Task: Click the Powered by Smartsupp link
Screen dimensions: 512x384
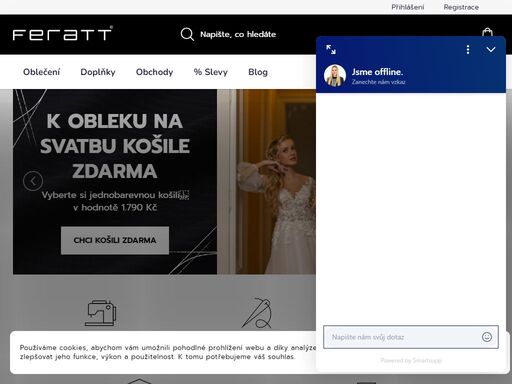Action: pyautogui.click(x=411, y=360)
